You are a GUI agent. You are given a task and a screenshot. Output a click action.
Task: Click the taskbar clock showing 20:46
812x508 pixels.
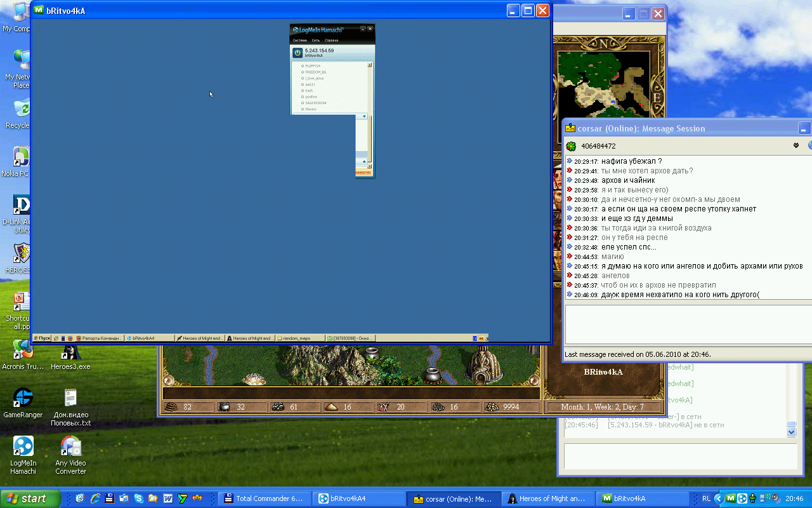pos(794,498)
